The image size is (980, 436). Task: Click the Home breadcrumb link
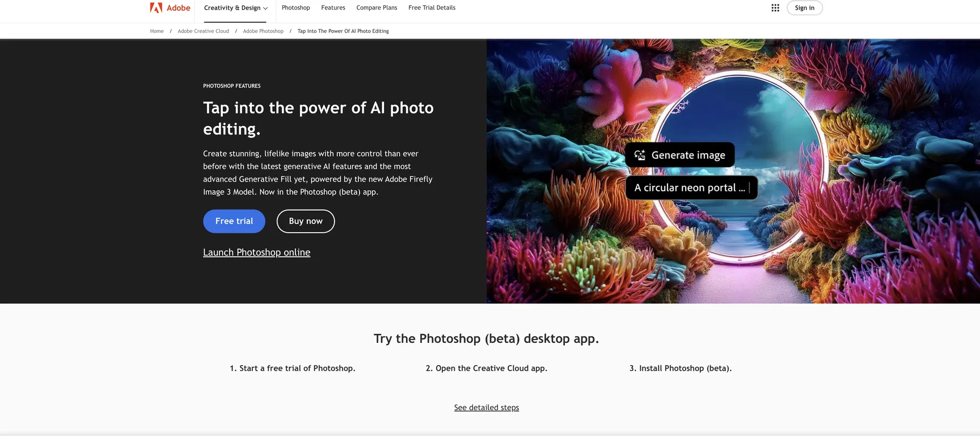click(157, 31)
